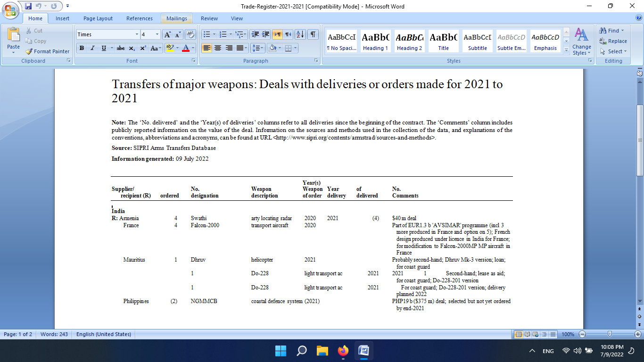Open the Insert tab
This screenshot has height=362, width=644.
point(62,18)
